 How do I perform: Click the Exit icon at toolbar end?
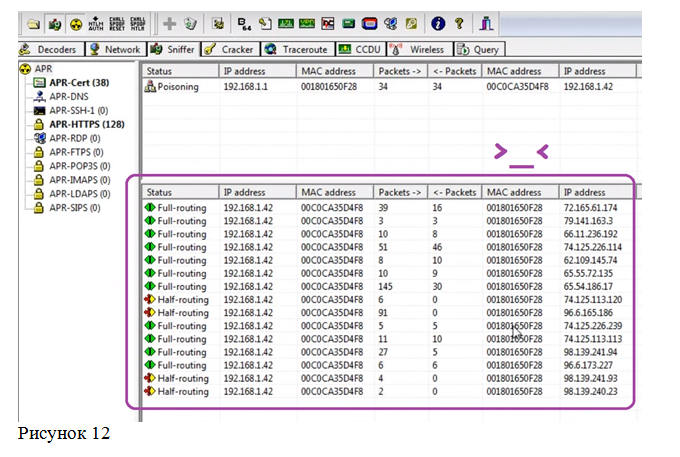tap(486, 23)
